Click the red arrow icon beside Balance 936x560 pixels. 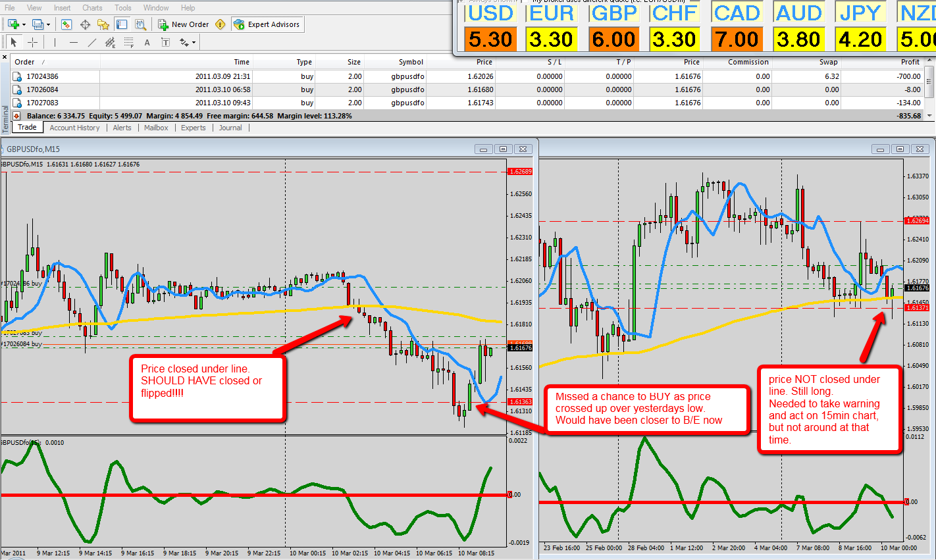(x=18, y=116)
